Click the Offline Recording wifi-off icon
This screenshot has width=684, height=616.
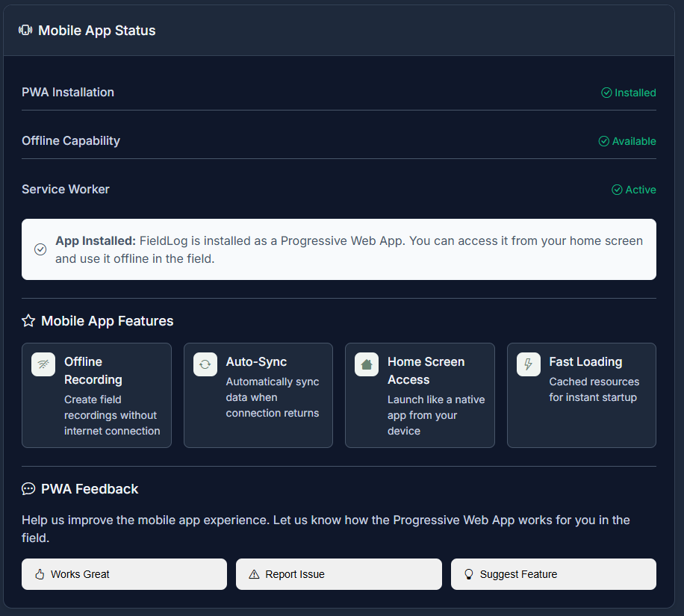43,364
